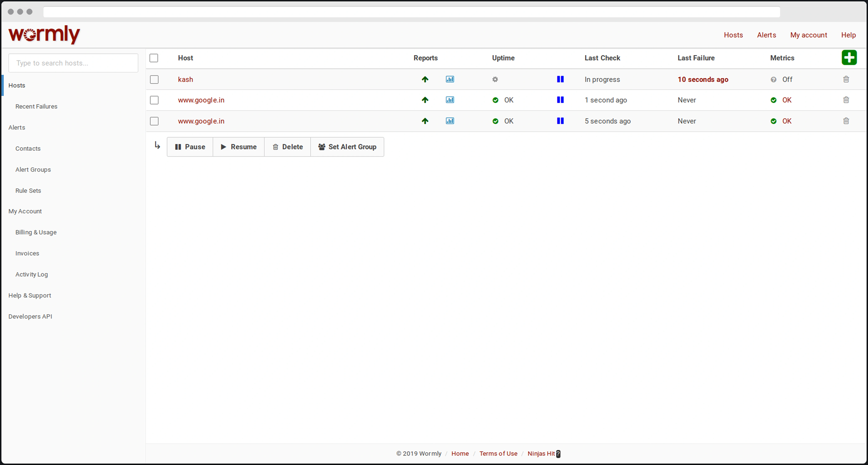Click the Set Alert Group button
Screen dimensions: 868x465
pos(347,147)
